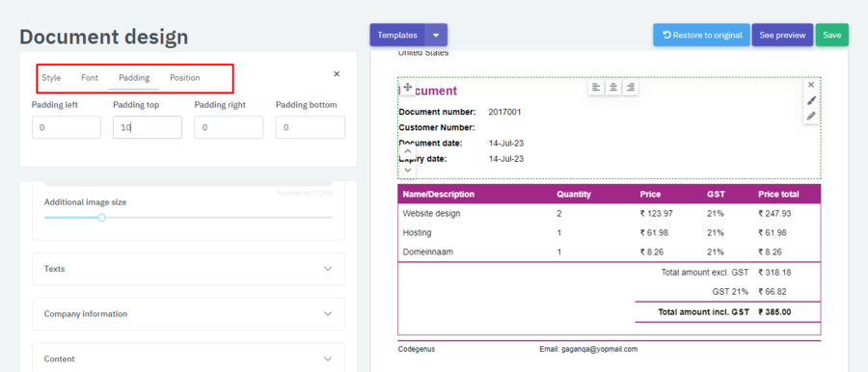Move block down with chevron arrow
Screen dimensions: 868x372
(x=407, y=170)
